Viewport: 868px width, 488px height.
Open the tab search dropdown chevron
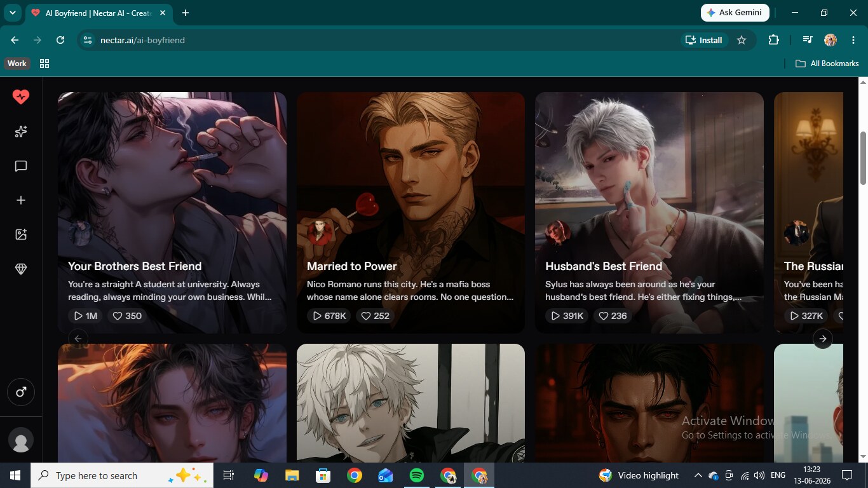[12, 13]
